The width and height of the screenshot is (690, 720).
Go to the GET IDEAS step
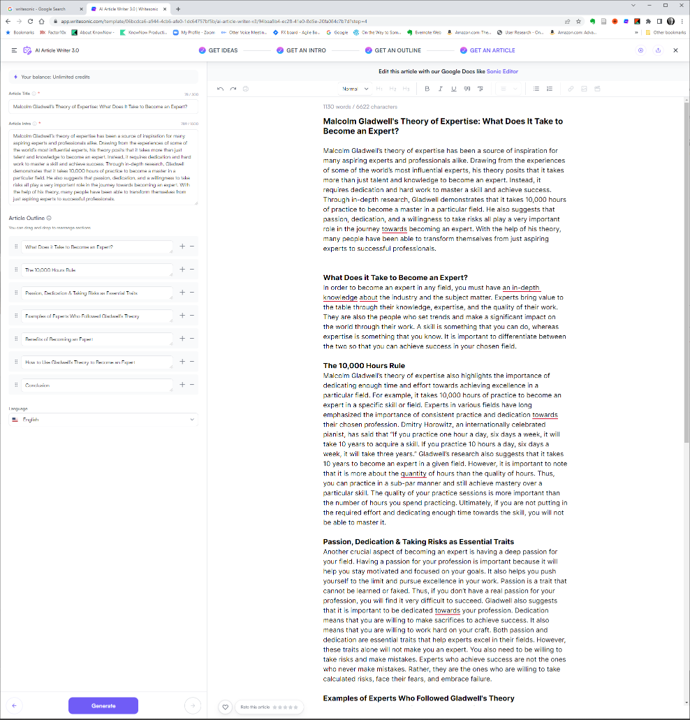pyautogui.click(x=218, y=50)
